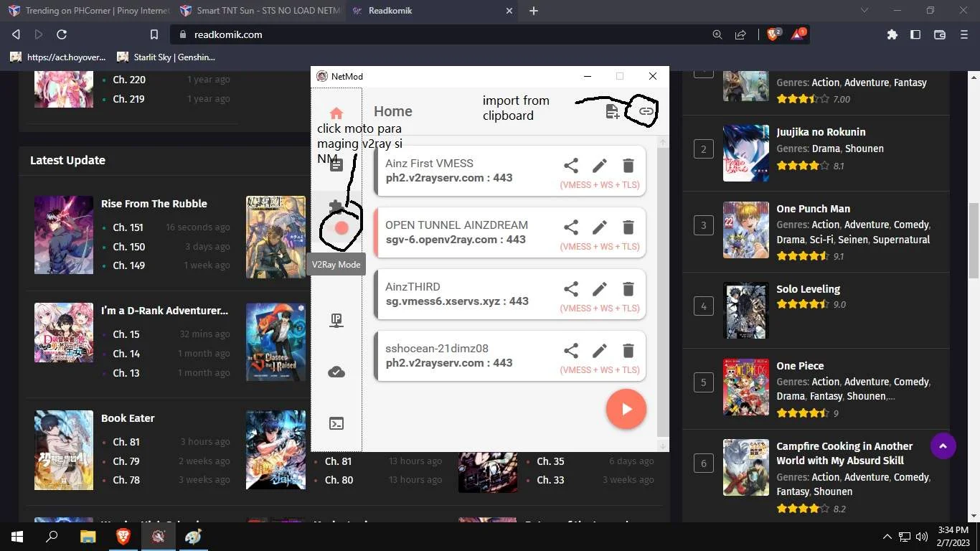This screenshot has height=551, width=980.
Task: Bookmark this page icon in address bar
Action: (154, 34)
